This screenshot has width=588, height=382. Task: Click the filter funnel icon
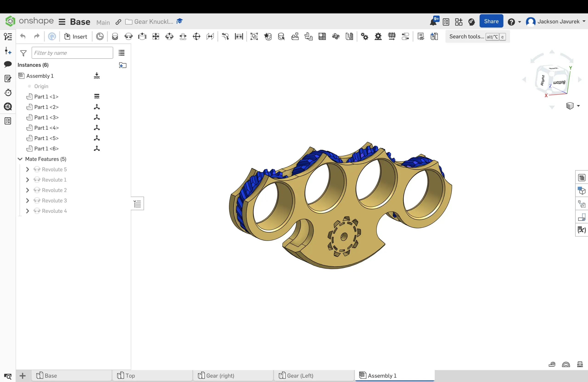pos(23,53)
